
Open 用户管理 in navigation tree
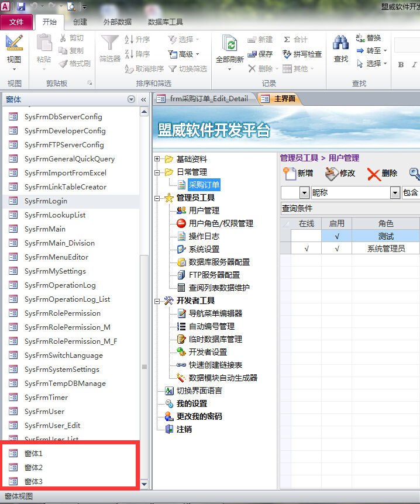click(x=204, y=210)
